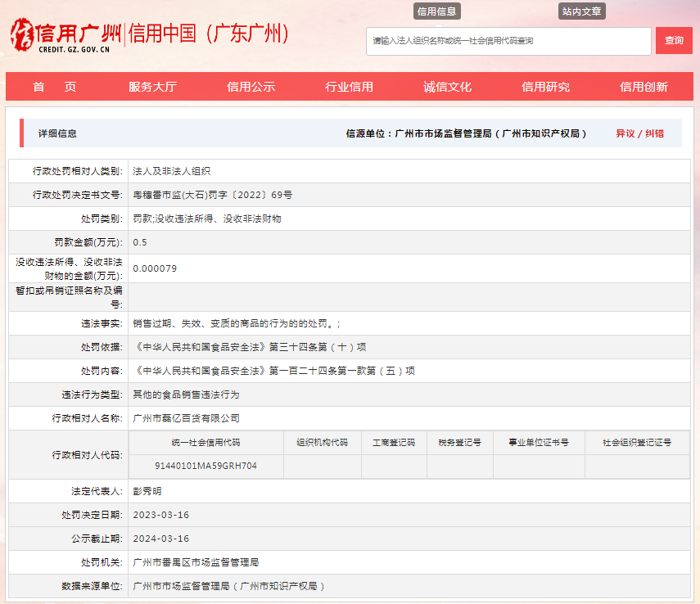Click the 行政相对人名称 row label

[x=87, y=418]
